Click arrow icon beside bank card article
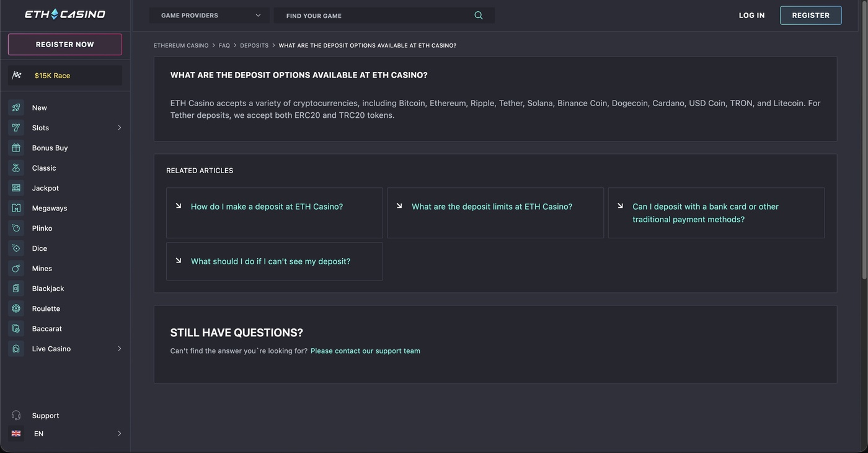The height and width of the screenshot is (453, 868). point(620,205)
